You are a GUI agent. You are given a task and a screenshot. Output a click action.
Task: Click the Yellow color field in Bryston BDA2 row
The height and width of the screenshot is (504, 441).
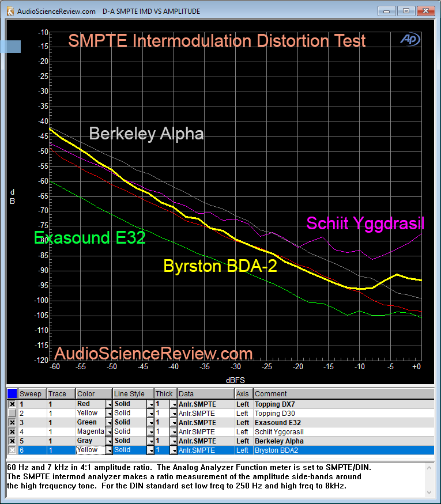click(91, 450)
